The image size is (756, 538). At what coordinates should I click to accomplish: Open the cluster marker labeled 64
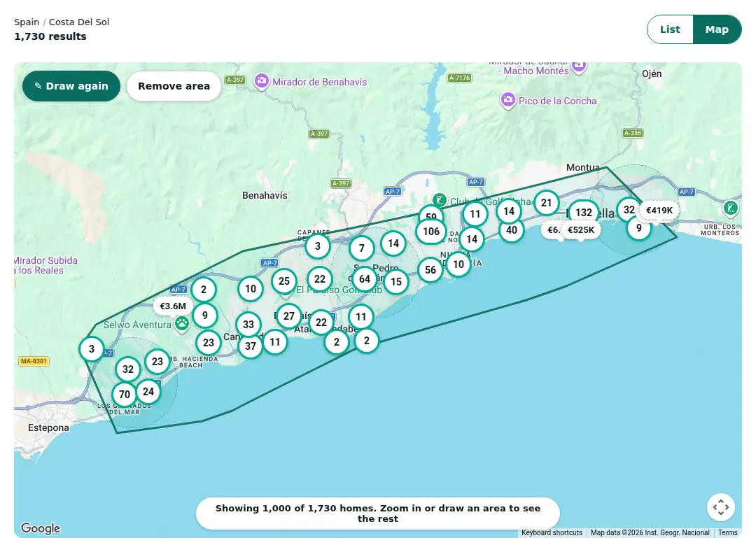tap(365, 279)
